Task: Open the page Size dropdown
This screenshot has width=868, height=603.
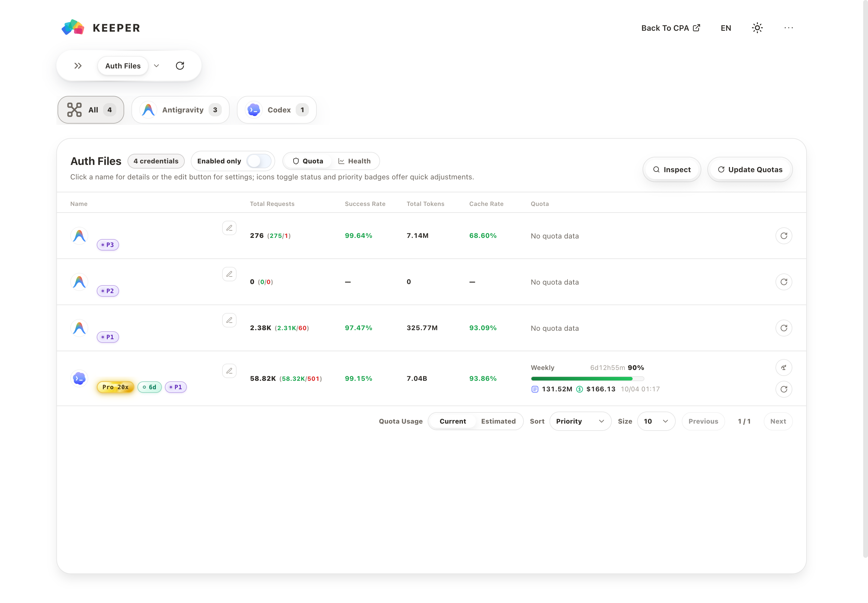Action: click(656, 421)
